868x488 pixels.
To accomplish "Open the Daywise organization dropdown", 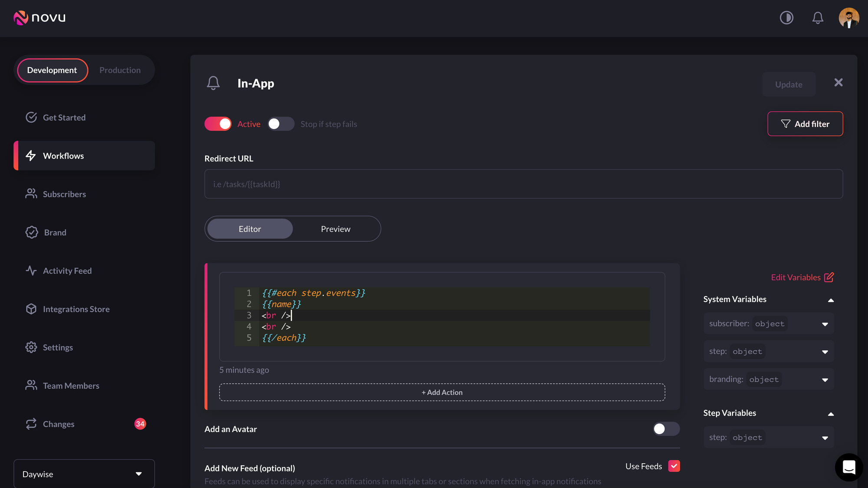I will 84,474.
